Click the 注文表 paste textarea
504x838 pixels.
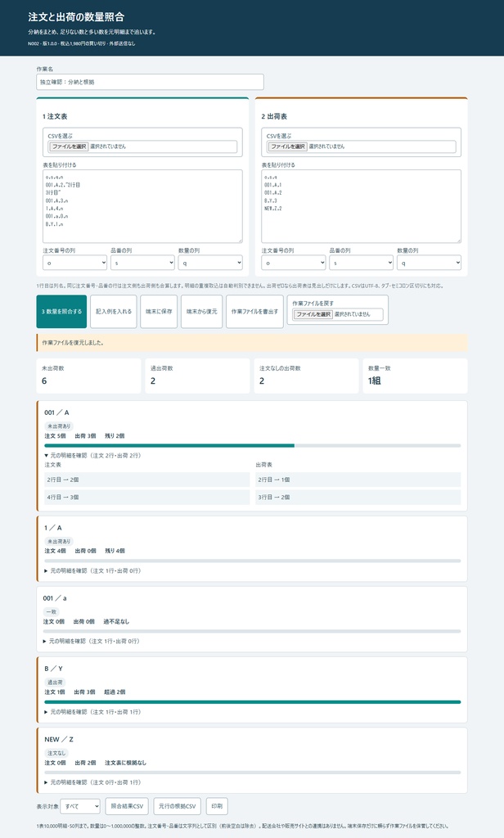(142, 206)
